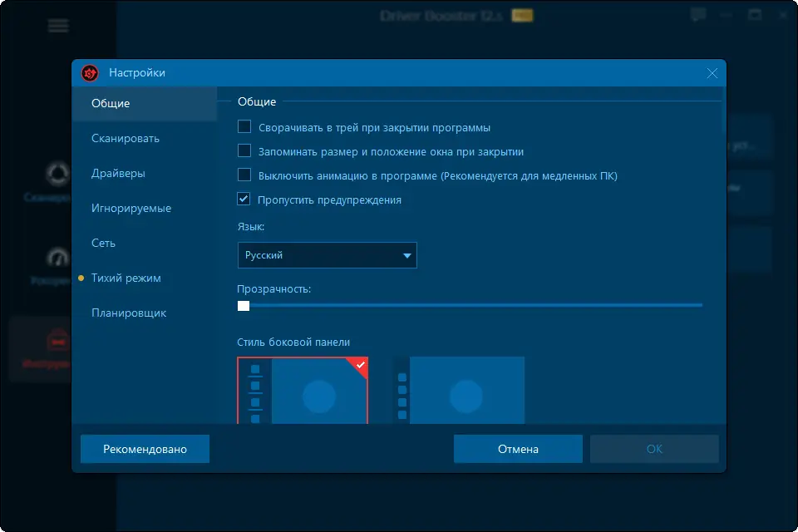Click the Рекомендовано button
Screen dimensions: 798x532
tap(145, 449)
